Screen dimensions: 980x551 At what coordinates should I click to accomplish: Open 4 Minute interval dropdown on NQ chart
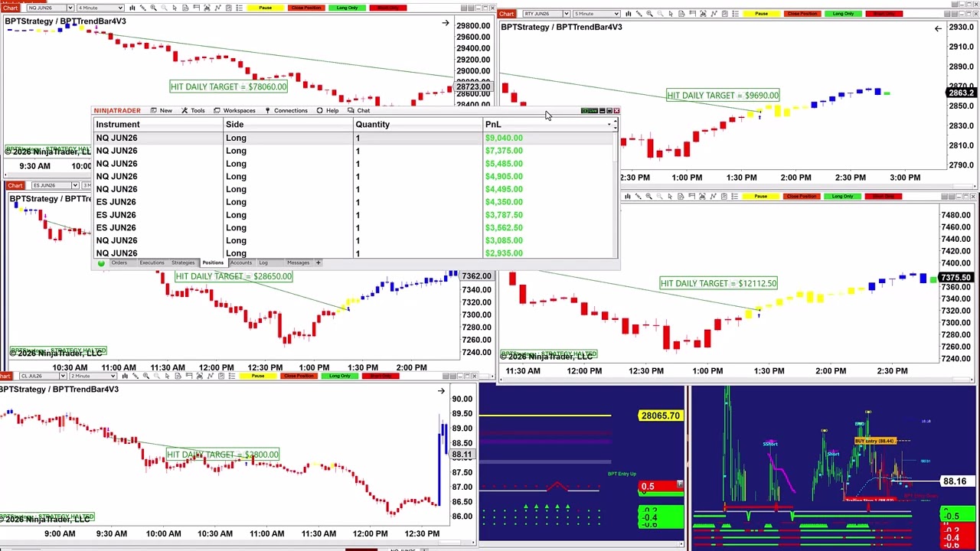click(121, 8)
